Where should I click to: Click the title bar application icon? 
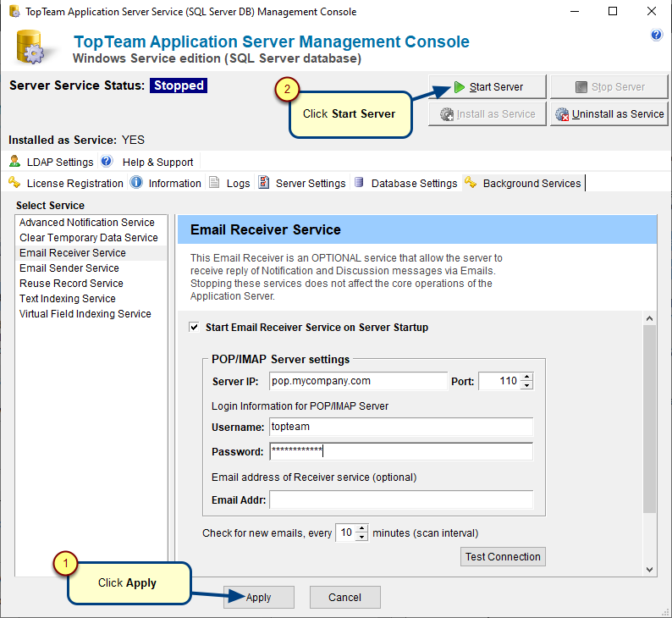pos(14,11)
